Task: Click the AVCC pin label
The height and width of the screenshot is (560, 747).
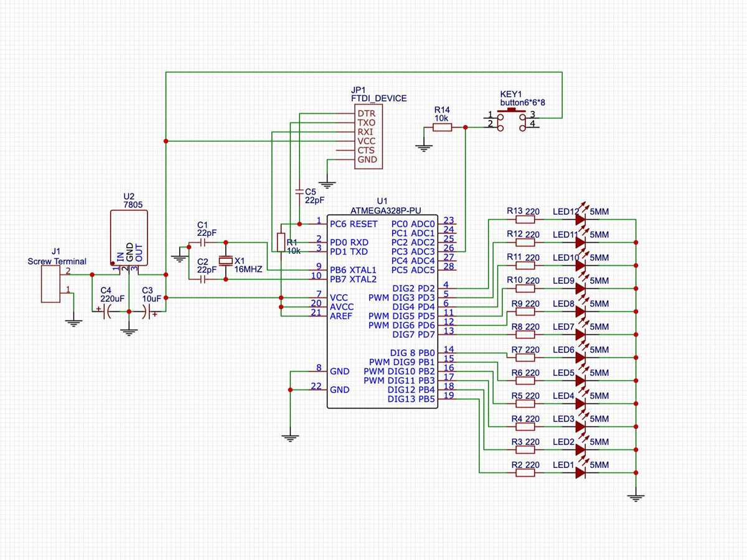Action: tap(341, 307)
